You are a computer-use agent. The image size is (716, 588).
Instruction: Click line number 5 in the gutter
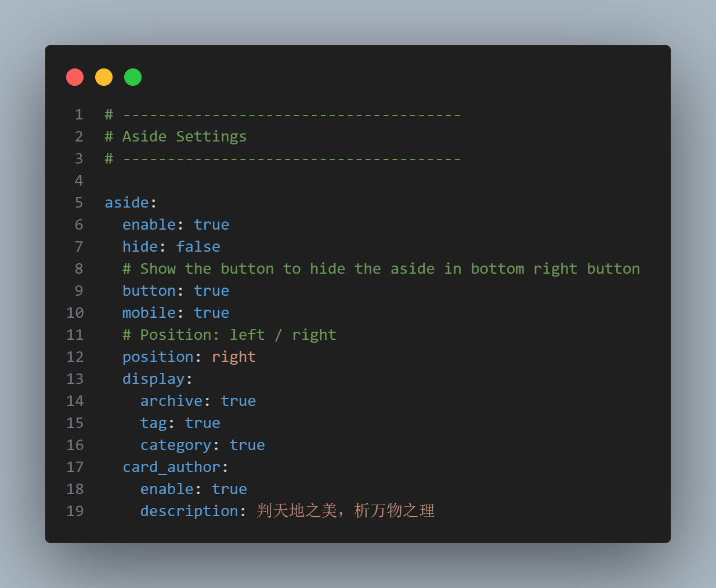click(x=79, y=202)
